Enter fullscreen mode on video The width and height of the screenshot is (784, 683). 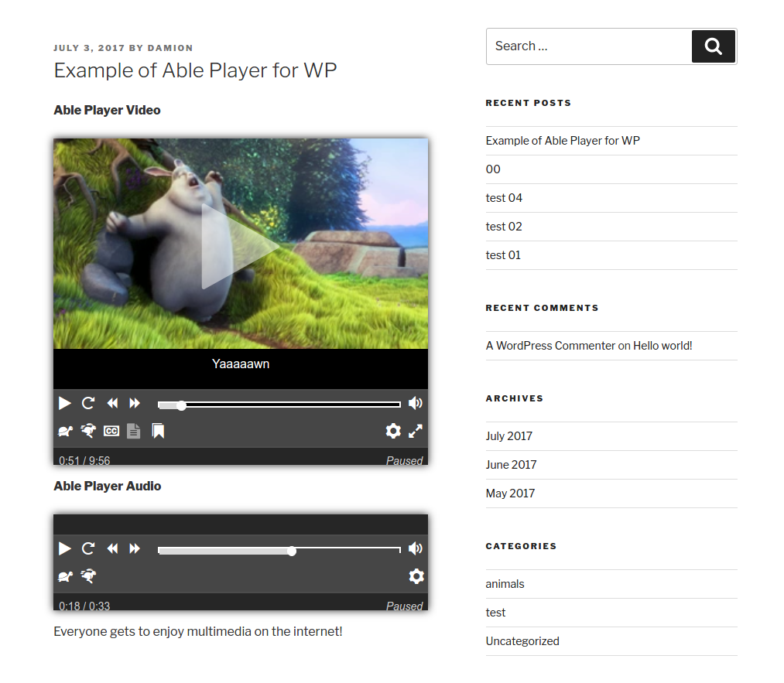tap(416, 431)
